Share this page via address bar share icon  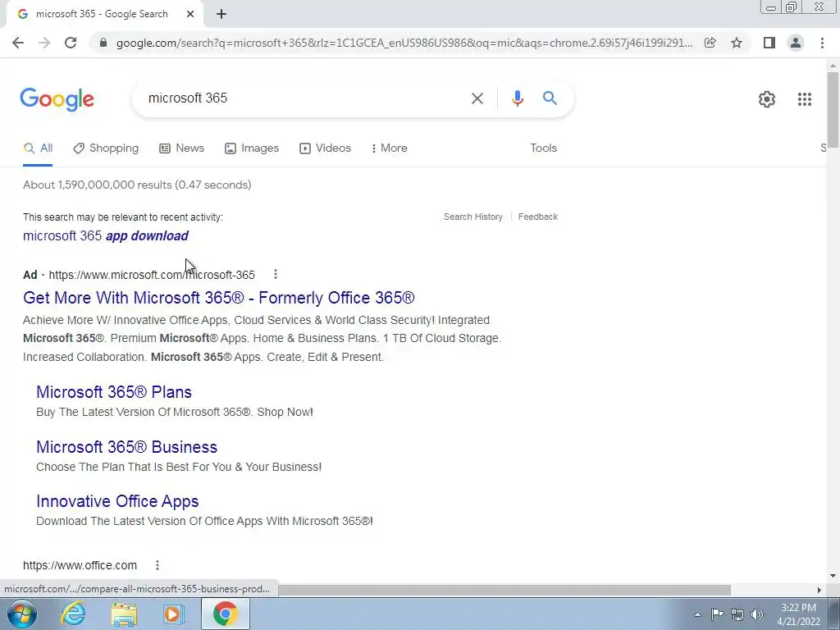(710, 43)
